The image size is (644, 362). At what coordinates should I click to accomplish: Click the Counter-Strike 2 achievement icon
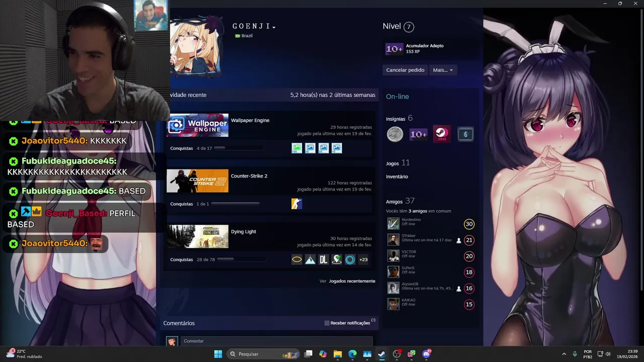click(297, 204)
